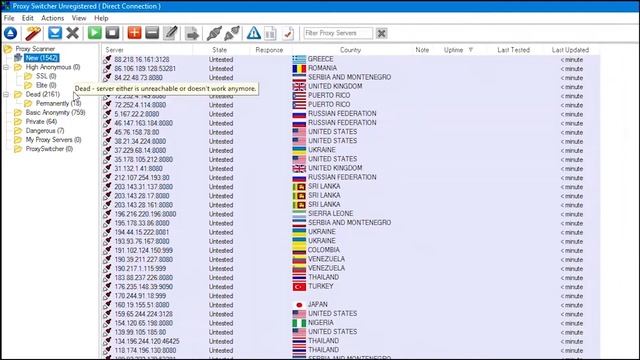Stop testing with the gray stop button
This screenshot has height=360, width=640.
tap(112, 33)
